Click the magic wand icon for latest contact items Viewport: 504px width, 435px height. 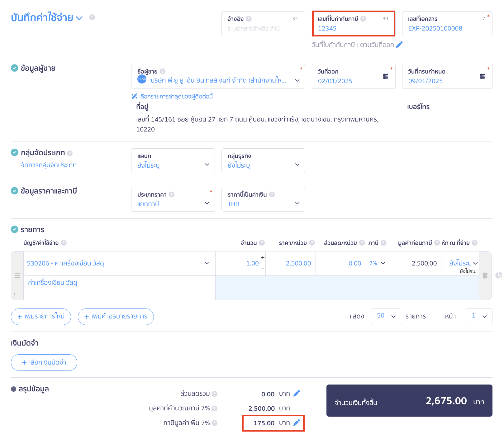pyautogui.click(x=134, y=96)
